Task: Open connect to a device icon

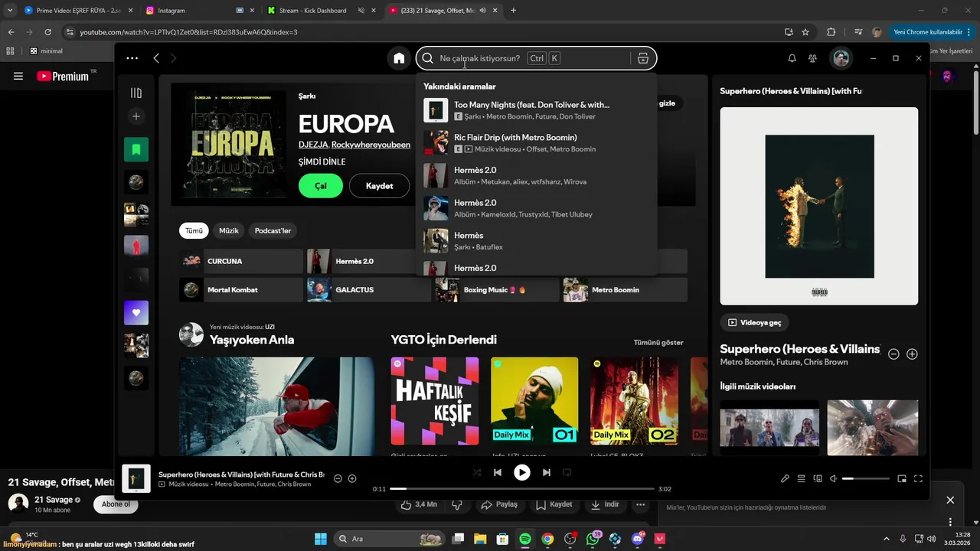Action: click(818, 478)
